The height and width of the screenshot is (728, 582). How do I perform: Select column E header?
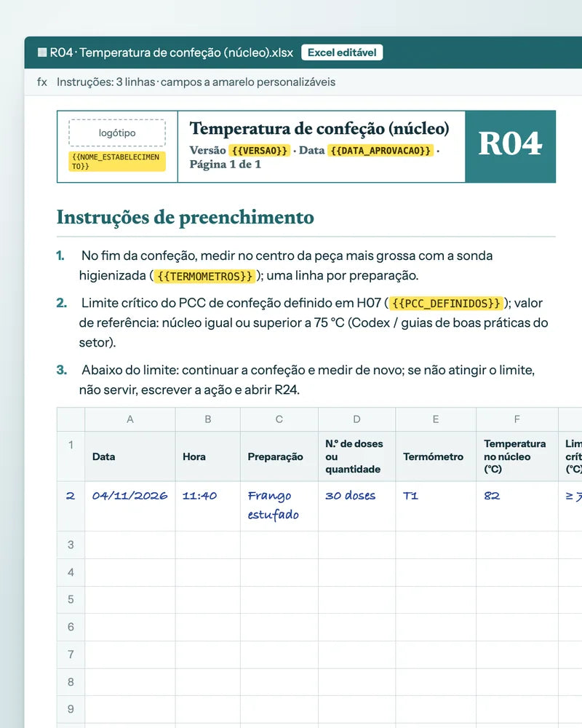[x=436, y=419]
